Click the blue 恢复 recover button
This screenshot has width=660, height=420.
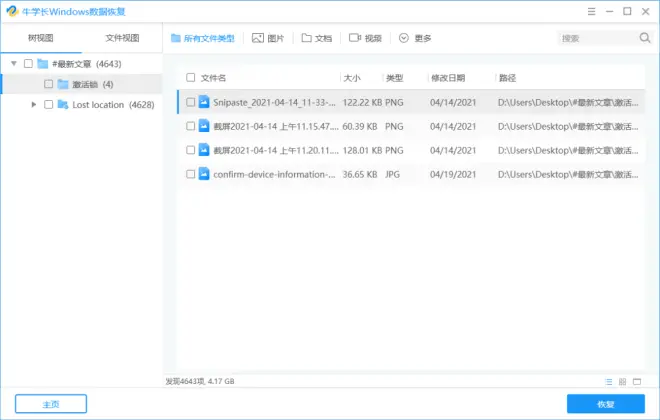coord(606,404)
